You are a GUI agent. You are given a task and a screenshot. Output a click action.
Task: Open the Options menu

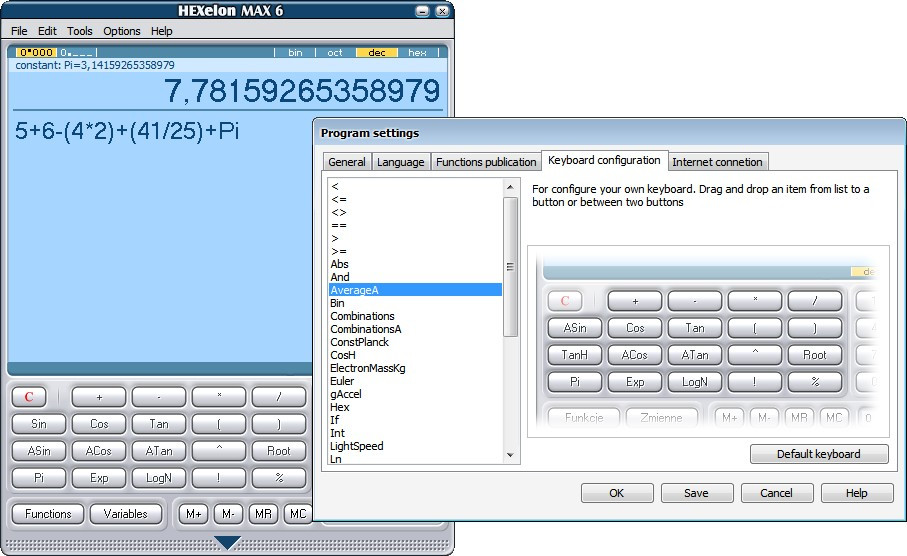[x=121, y=31]
